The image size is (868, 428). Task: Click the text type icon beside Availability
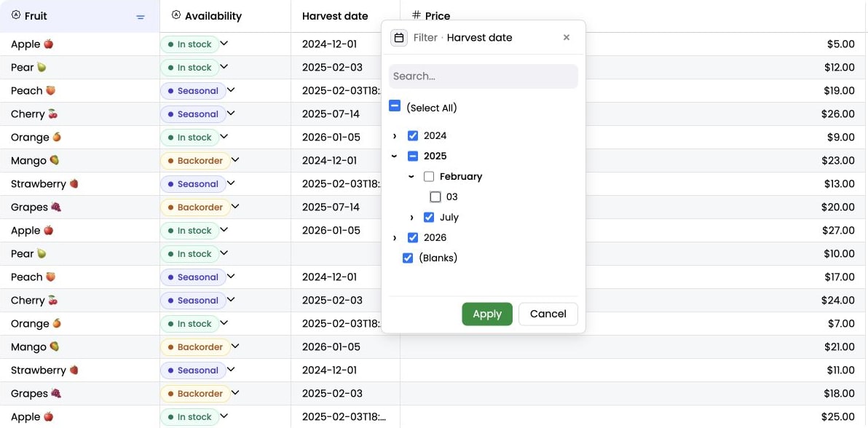point(176,15)
